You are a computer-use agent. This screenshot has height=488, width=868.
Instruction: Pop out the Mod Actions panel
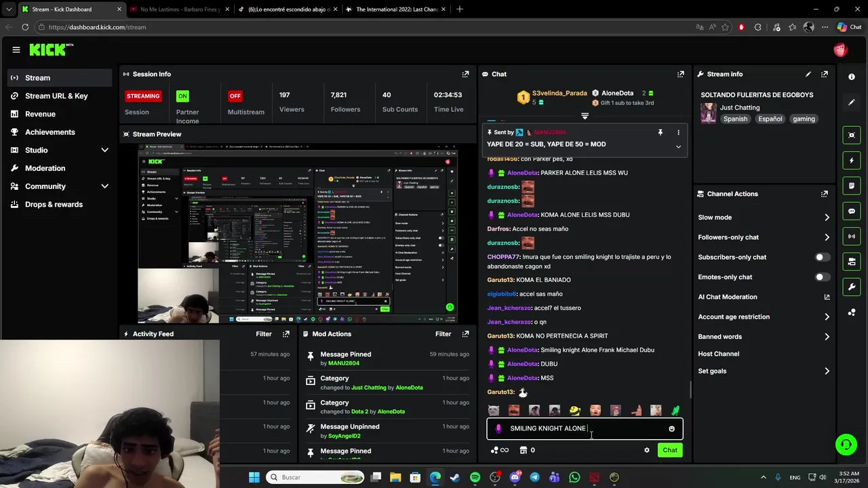coord(465,334)
